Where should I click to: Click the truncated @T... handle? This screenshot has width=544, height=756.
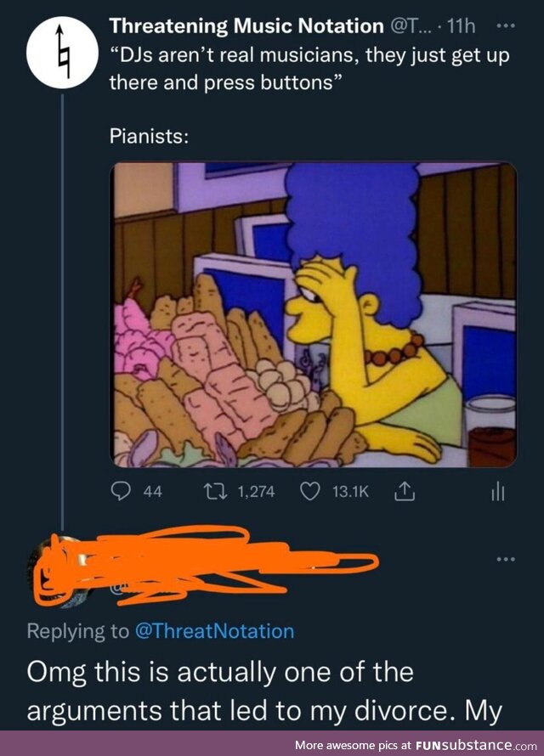pyautogui.click(x=414, y=27)
